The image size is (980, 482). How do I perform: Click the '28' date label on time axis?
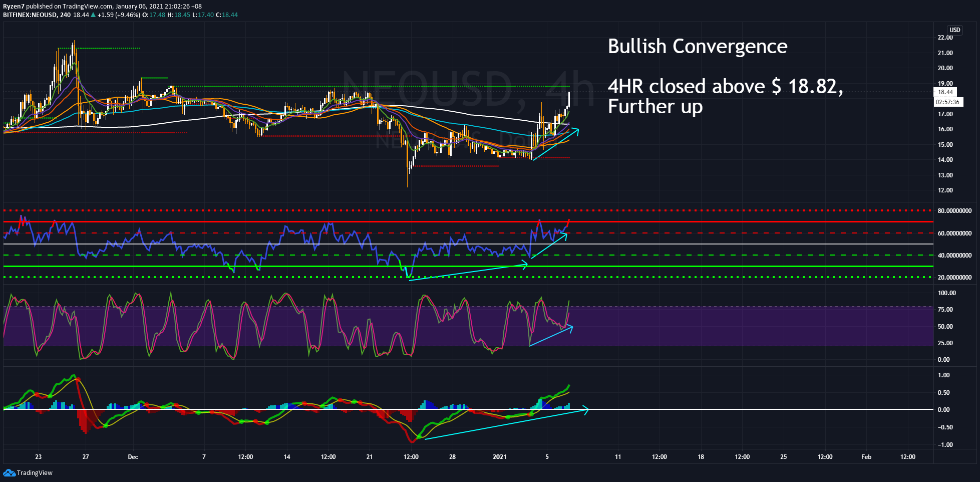(x=452, y=457)
